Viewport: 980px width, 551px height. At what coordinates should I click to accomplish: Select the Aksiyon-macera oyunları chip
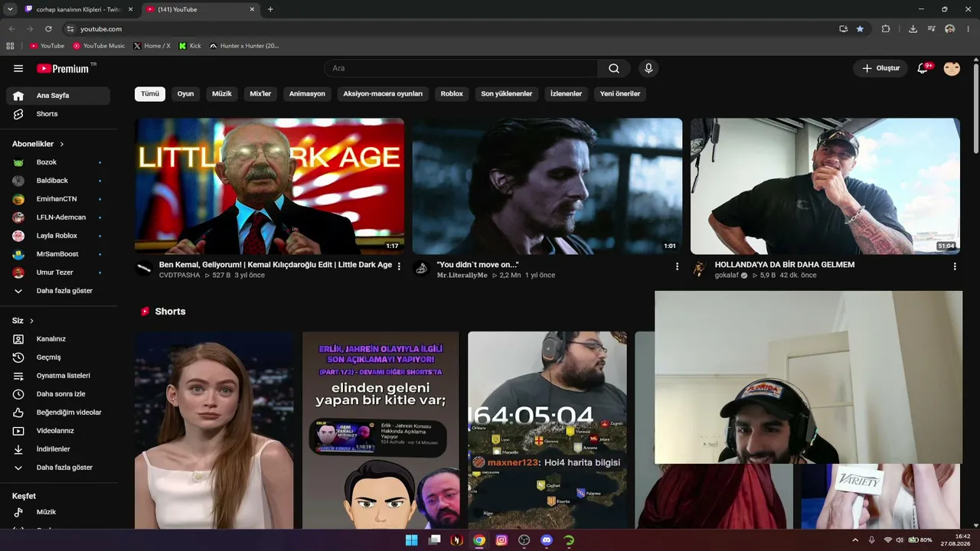point(383,93)
